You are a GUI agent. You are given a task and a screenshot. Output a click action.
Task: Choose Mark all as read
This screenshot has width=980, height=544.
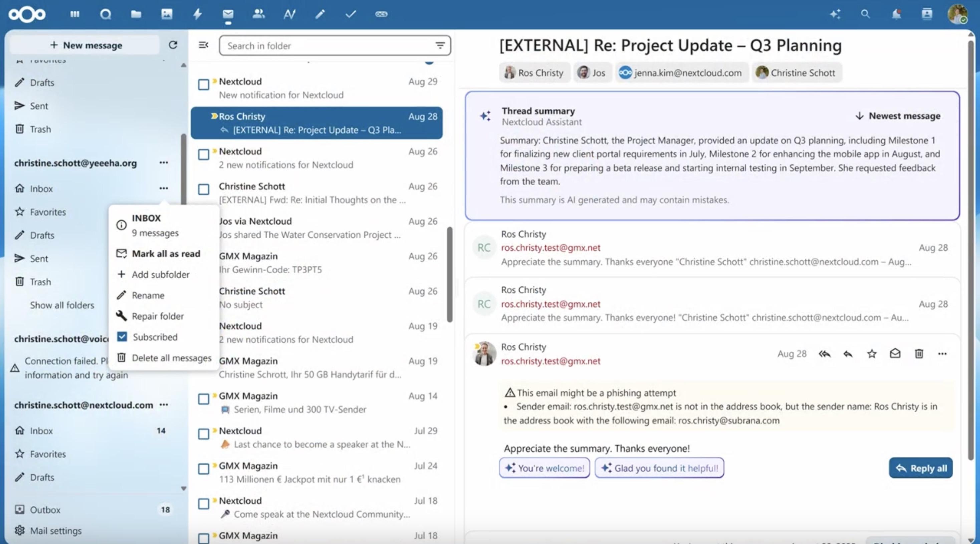pos(166,254)
